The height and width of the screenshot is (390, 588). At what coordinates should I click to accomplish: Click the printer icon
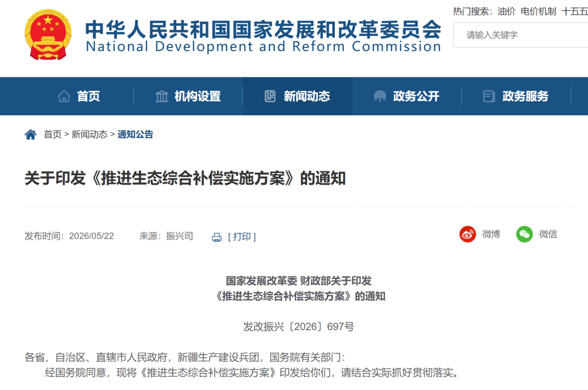click(217, 237)
